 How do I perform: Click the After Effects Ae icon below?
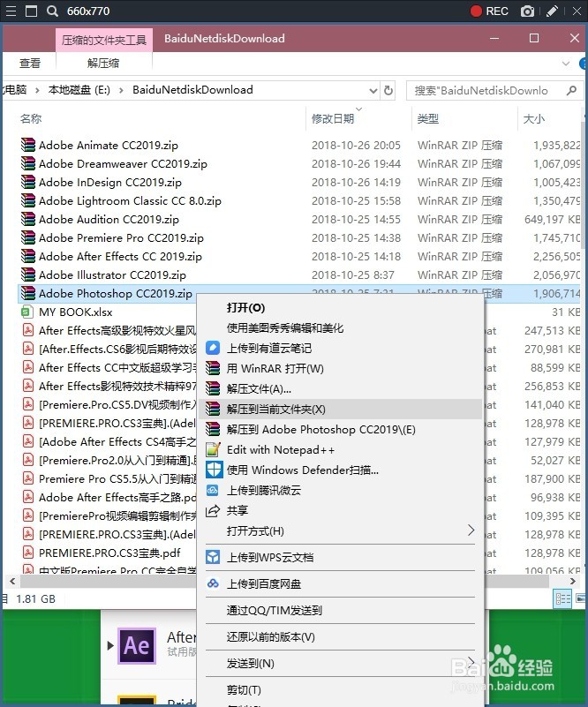(137, 646)
